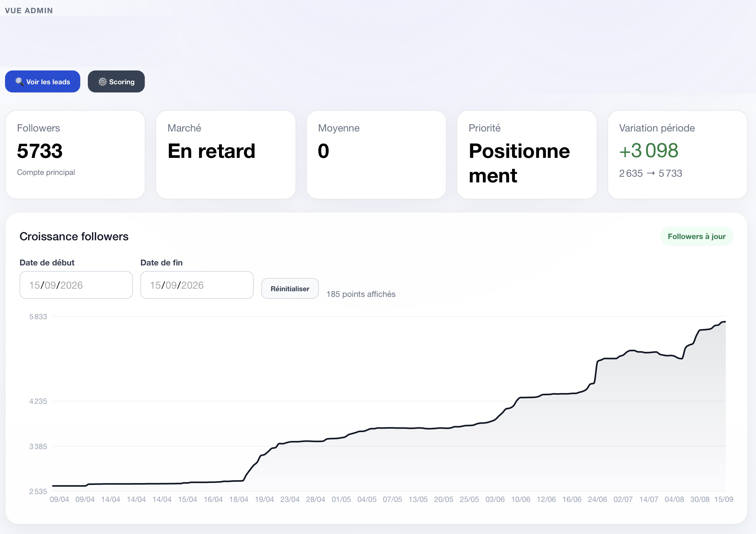The width and height of the screenshot is (756, 534).
Task: Click the Followers à jour badge
Action: (x=697, y=236)
